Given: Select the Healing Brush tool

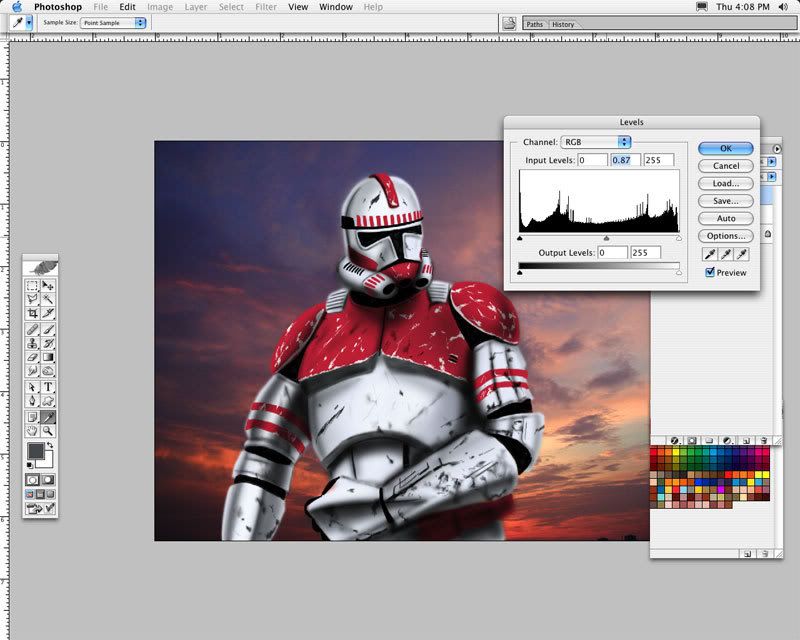Looking at the screenshot, I should (33, 330).
